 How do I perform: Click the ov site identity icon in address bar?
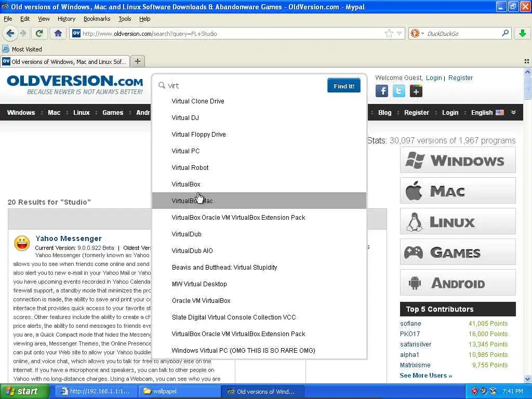(x=76, y=33)
